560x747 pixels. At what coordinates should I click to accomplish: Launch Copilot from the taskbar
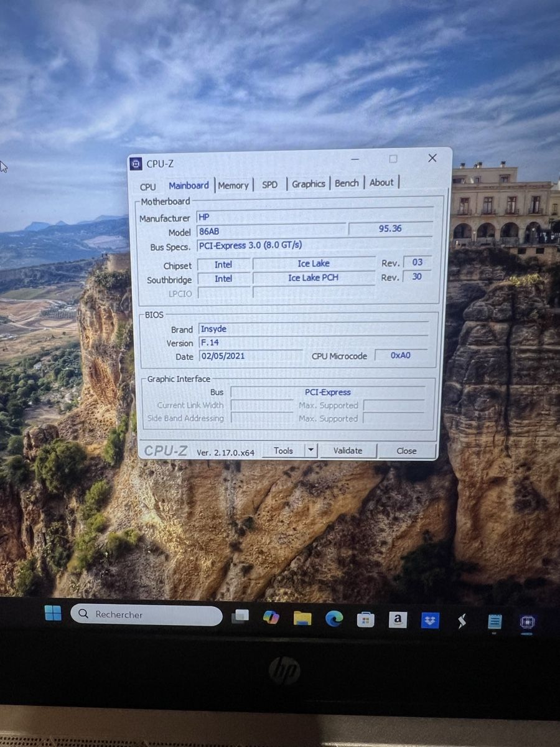pyautogui.click(x=271, y=617)
